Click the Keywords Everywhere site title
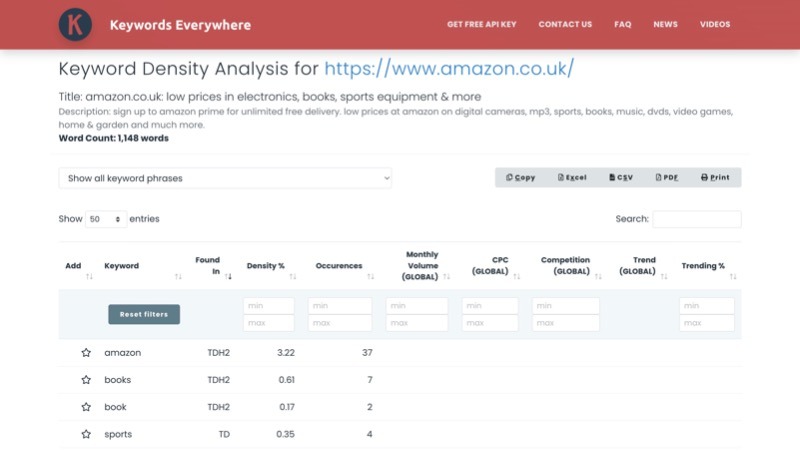800x455 pixels. (x=180, y=25)
